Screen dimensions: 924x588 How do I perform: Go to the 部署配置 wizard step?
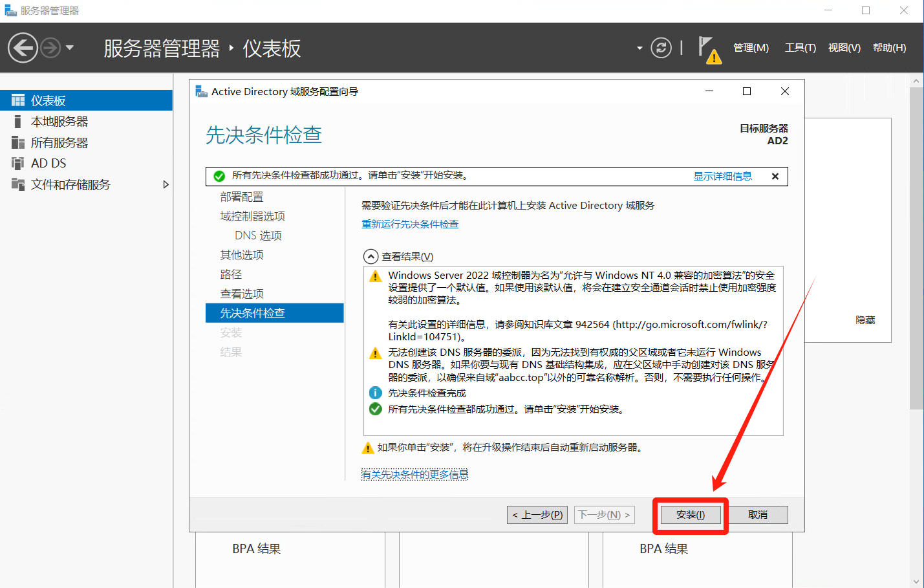point(242,197)
